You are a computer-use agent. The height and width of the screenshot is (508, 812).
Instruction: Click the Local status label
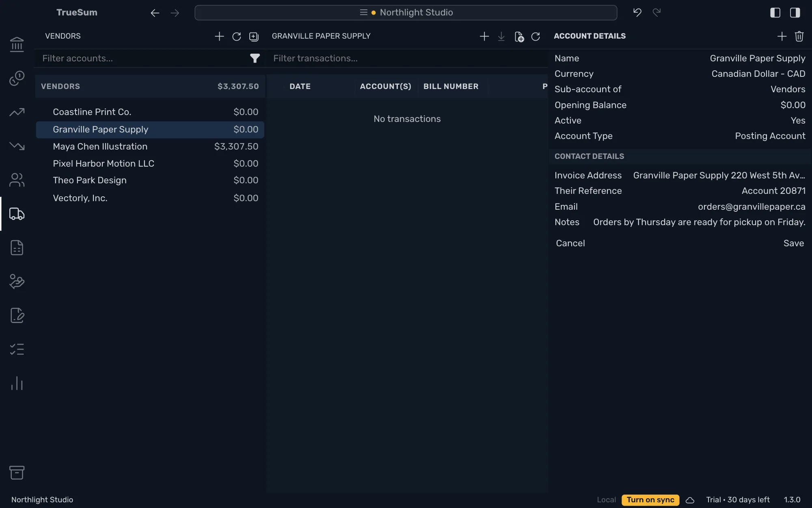pyautogui.click(x=606, y=500)
